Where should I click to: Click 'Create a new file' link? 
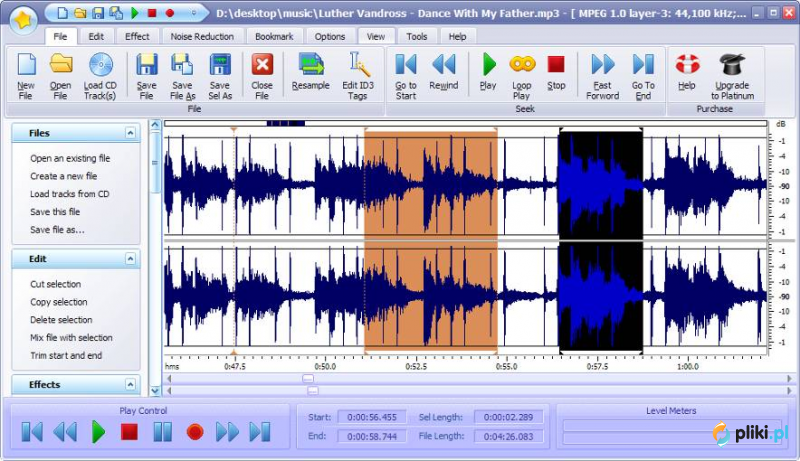[x=63, y=176]
